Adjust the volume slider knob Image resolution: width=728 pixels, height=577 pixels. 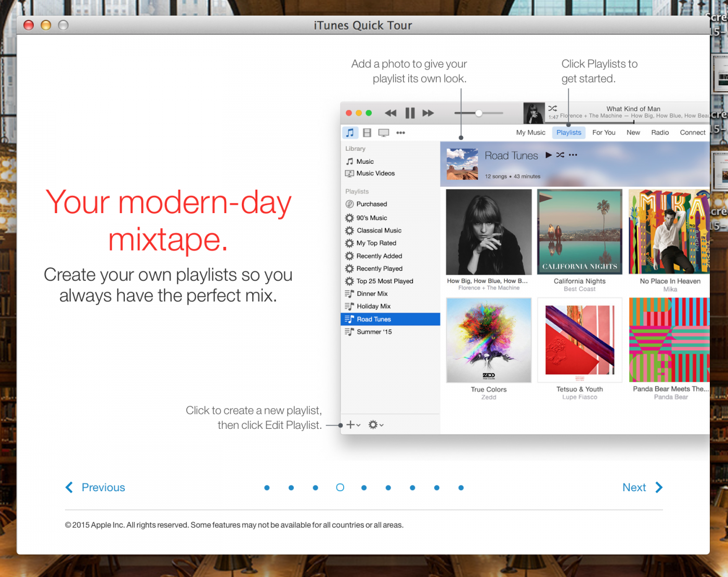(x=478, y=113)
